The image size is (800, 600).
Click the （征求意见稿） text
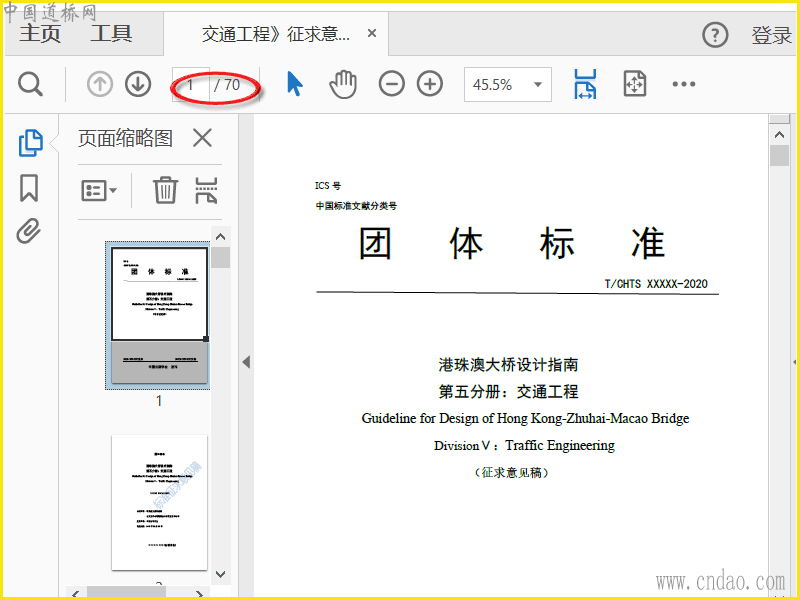point(511,472)
